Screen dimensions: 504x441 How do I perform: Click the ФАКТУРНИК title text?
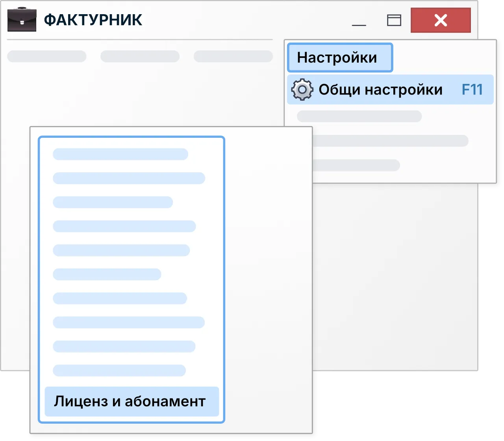(x=93, y=20)
